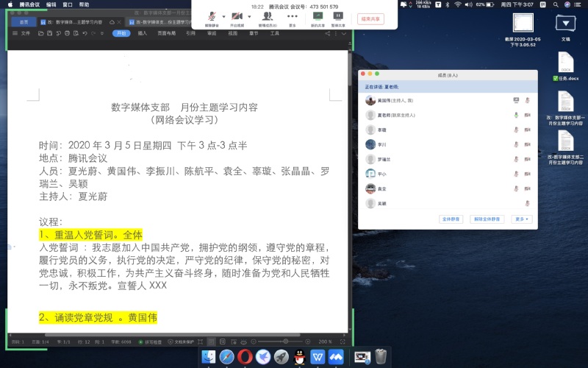Open the More options (three dots) icon
This screenshot has width=588, height=368.
point(293,17)
